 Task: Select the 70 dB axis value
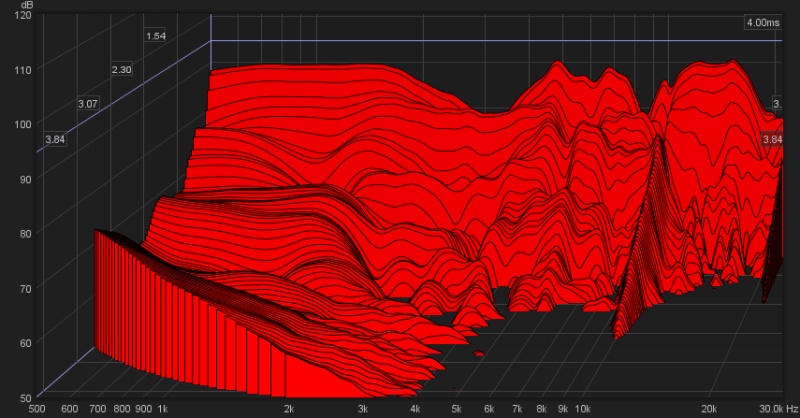pos(26,288)
